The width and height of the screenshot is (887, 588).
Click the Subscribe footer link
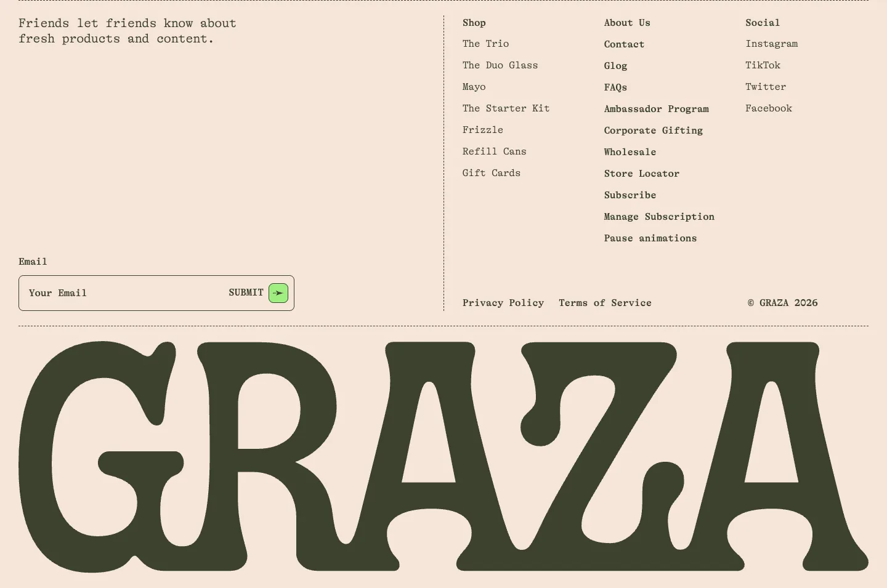[630, 195]
